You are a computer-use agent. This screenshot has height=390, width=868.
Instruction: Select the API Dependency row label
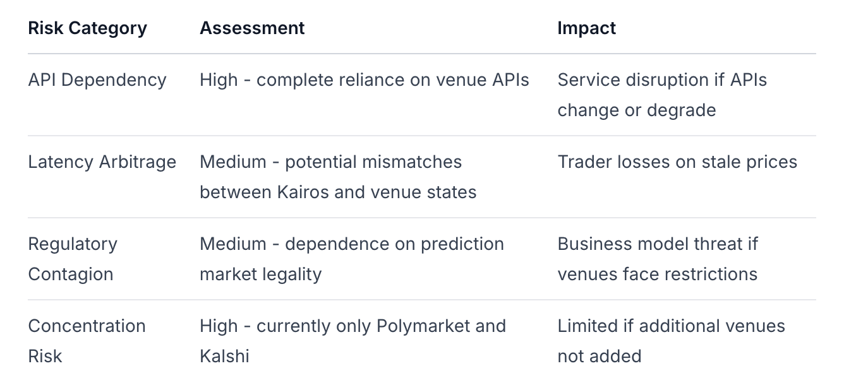point(97,80)
